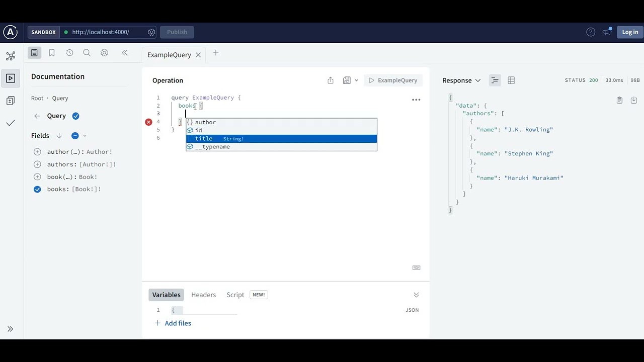Open the [Book!]! type link

click(x=87, y=190)
